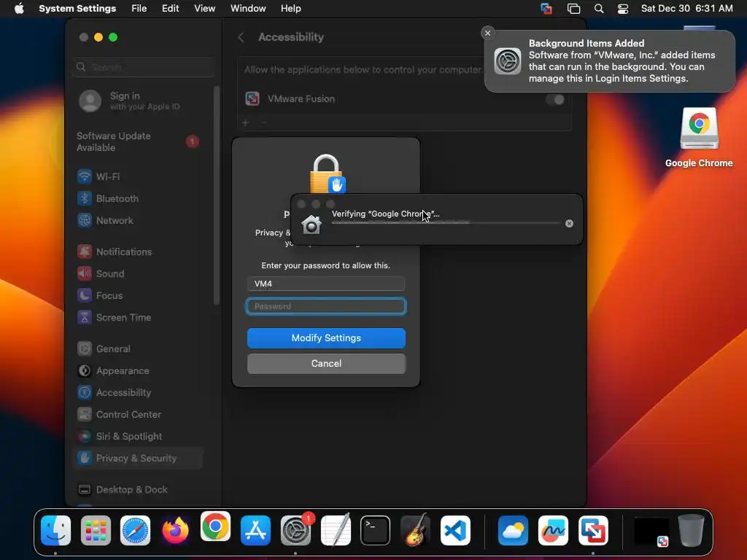Open App Store from the Dock
The width and height of the screenshot is (747, 560).
pyautogui.click(x=255, y=530)
